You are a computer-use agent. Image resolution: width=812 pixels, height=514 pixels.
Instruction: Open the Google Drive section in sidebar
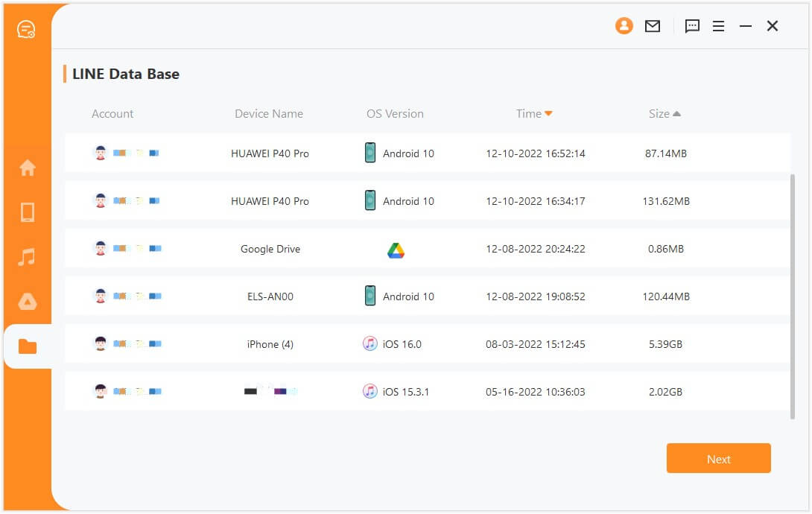[x=28, y=302]
